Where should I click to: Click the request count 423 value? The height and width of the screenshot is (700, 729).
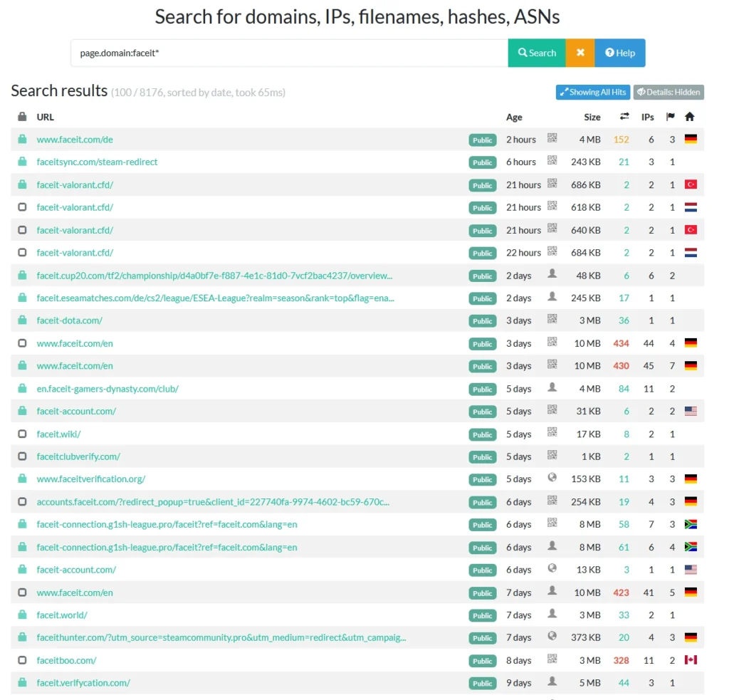click(621, 592)
